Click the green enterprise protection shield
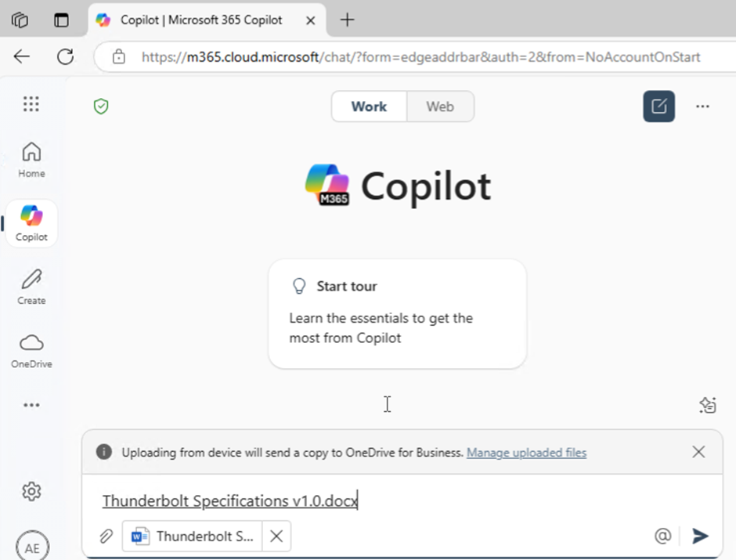 (101, 107)
